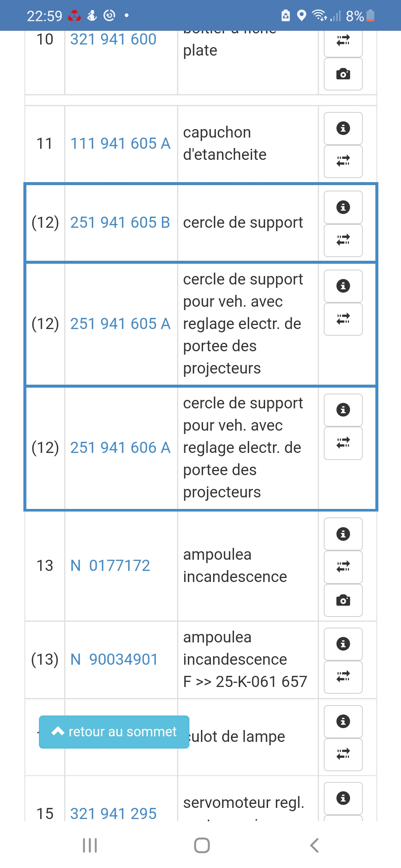Open part number link 321 941 295
Image resolution: width=401 pixels, height=868 pixels.
click(x=113, y=814)
